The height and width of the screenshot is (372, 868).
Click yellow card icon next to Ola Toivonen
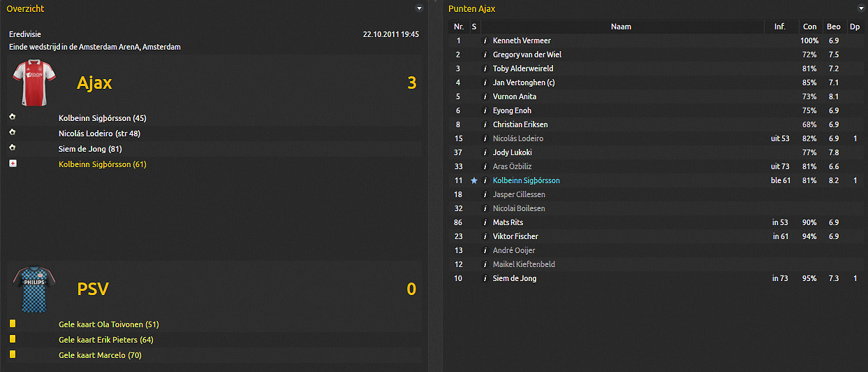point(13,324)
